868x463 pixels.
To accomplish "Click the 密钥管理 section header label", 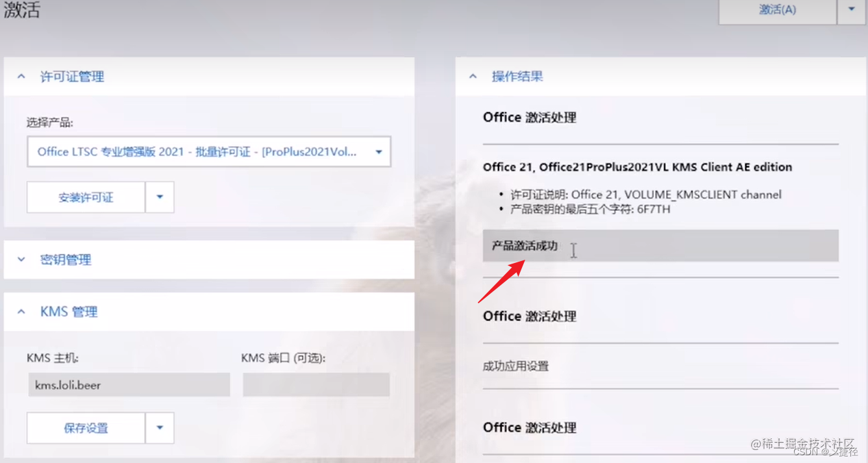I will tap(66, 260).
